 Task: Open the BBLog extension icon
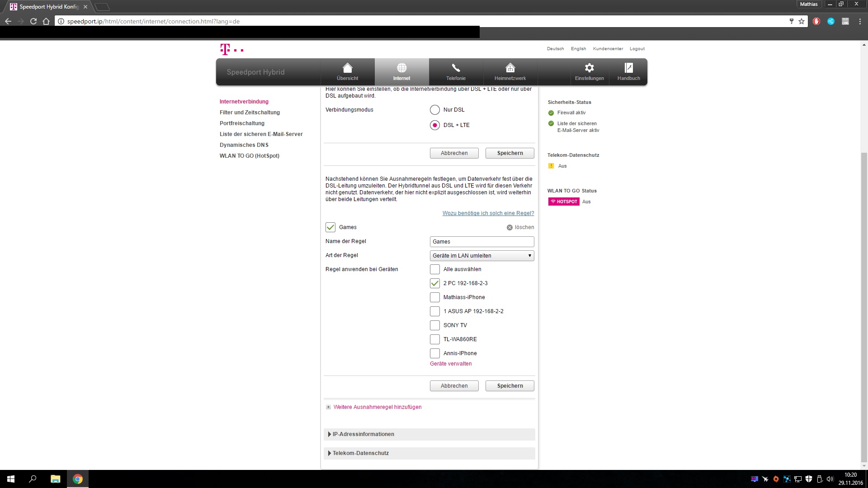845,21
